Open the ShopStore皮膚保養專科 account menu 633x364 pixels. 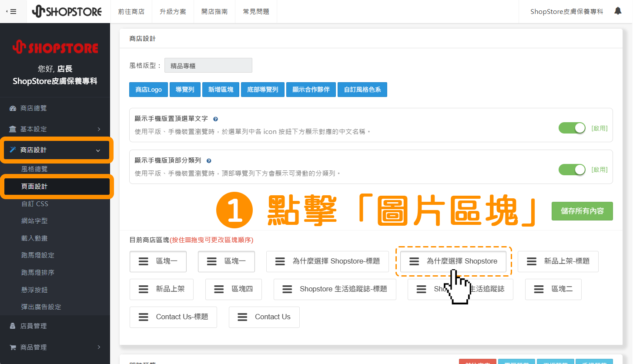point(566,12)
